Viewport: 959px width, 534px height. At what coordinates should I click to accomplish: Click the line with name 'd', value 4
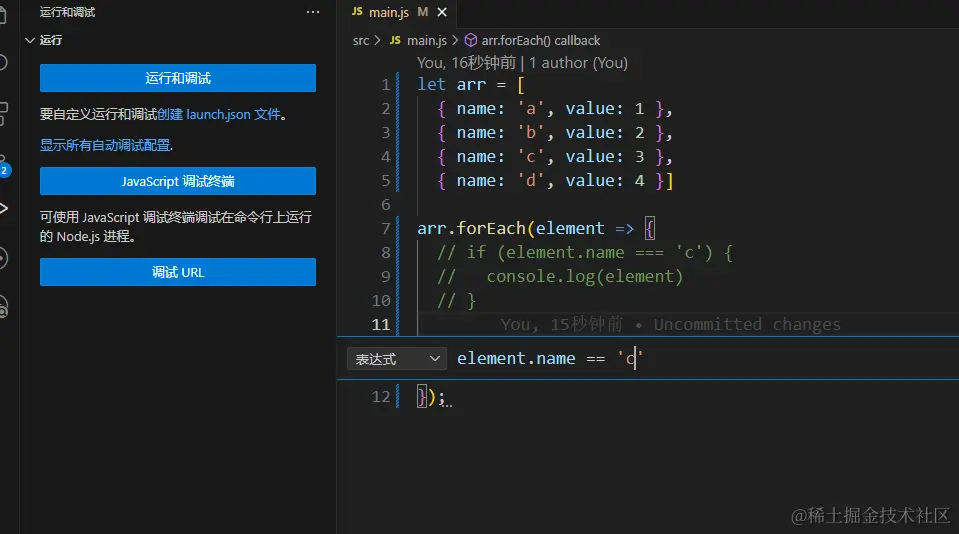coord(555,181)
